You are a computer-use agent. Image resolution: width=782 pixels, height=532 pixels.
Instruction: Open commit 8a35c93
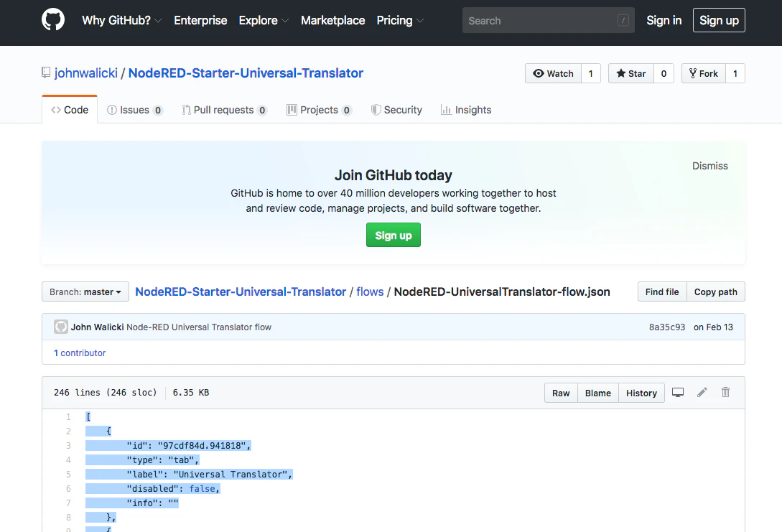[x=667, y=327]
